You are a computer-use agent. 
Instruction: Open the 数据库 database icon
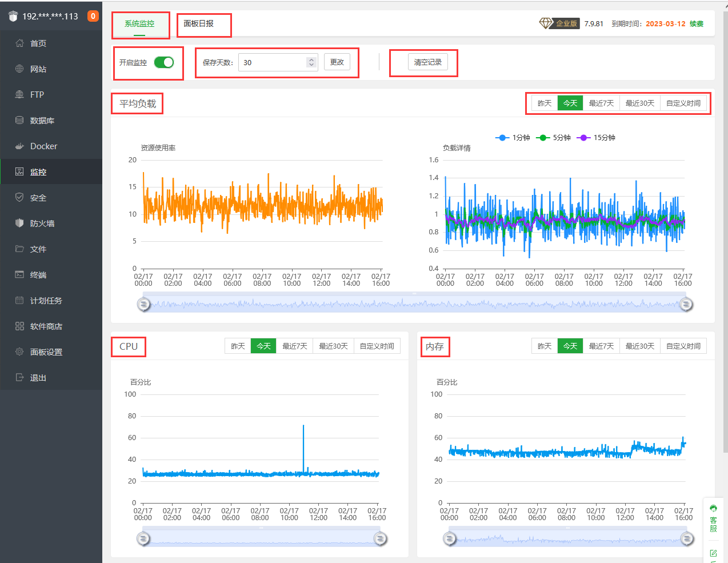tap(19, 121)
